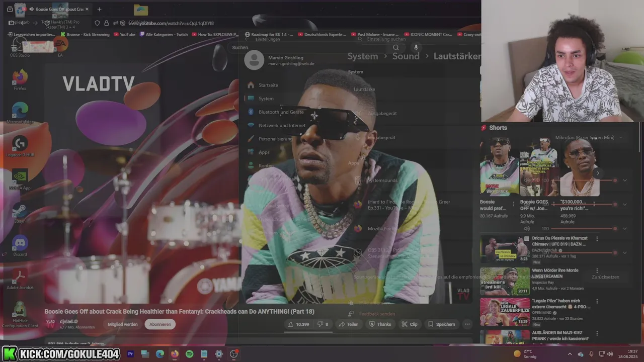Image resolution: width=644 pixels, height=362 pixels.
Task: Mute Mozilla Firefox in volume mixer
Action: (x=527, y=228)
